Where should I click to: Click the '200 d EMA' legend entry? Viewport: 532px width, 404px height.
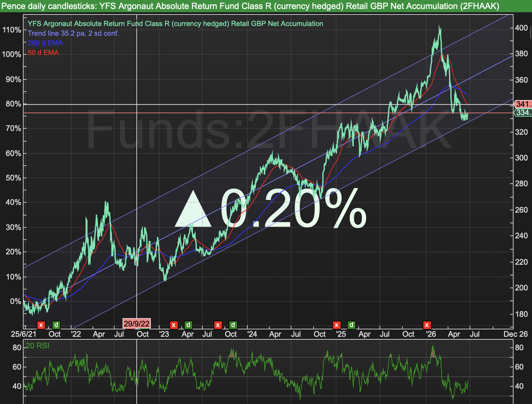(x=45, y=43)
